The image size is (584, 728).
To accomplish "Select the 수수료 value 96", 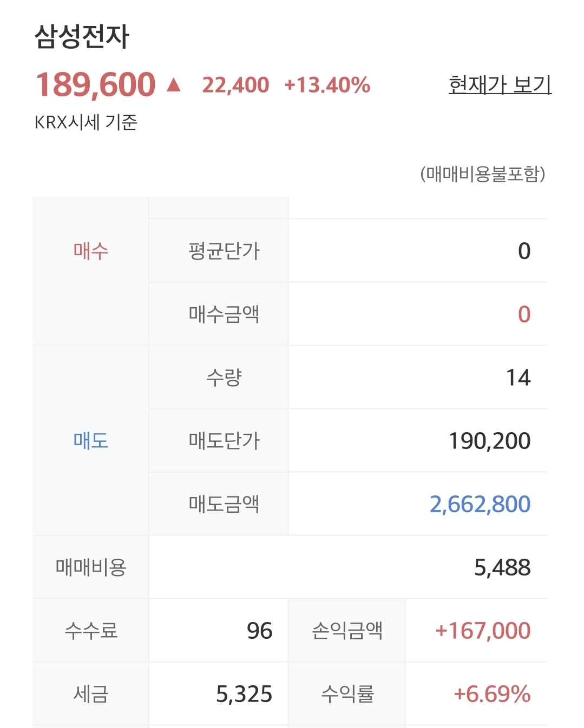I will pyautogui.click(x=259, y=631).
